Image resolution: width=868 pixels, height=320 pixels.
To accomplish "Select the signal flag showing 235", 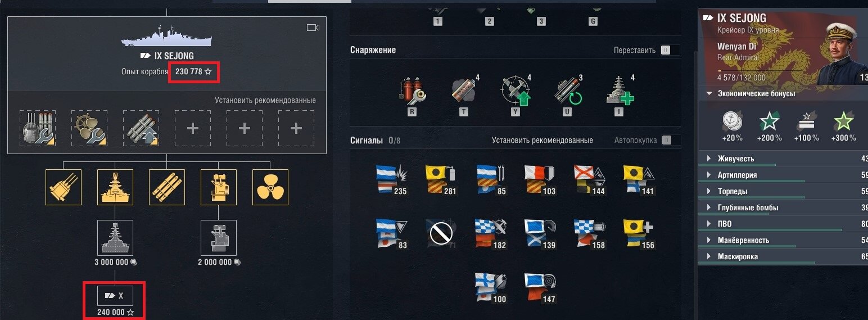I will point(392,179).
